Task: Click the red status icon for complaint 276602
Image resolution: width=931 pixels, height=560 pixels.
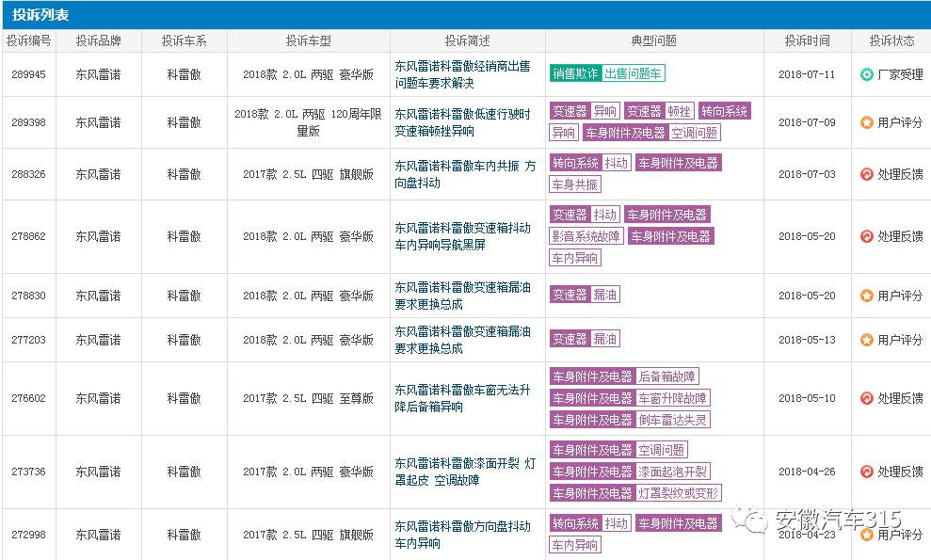Action: point(868,397)
